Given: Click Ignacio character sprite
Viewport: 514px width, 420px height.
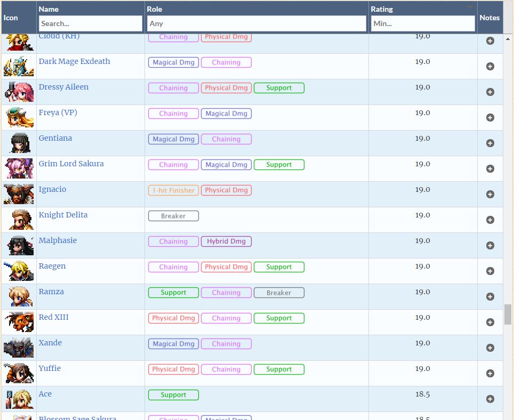Looking at the screenshot, I should 19,194.
